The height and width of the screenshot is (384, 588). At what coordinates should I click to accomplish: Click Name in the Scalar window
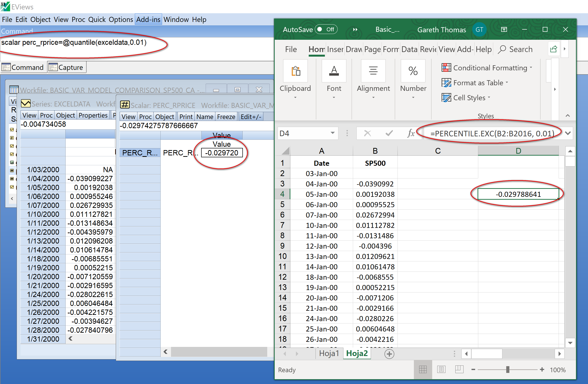click(x=205, y=117)
